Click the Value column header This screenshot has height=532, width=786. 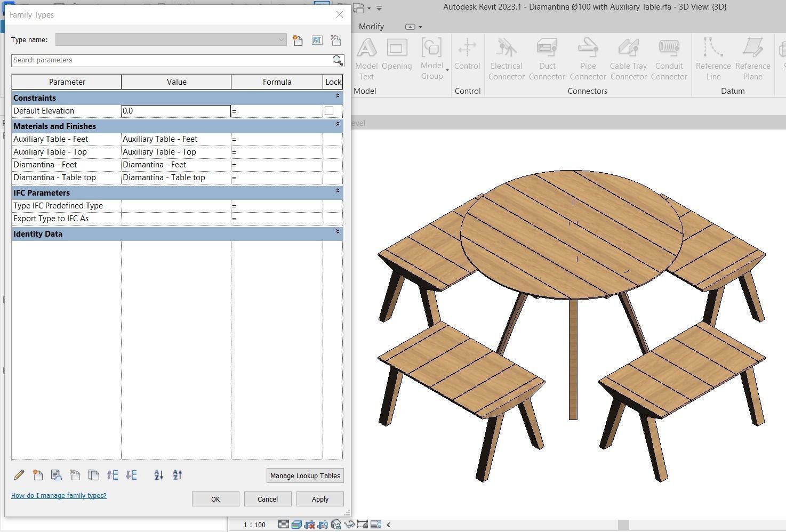pyautogui.click(x=177, y=82)
